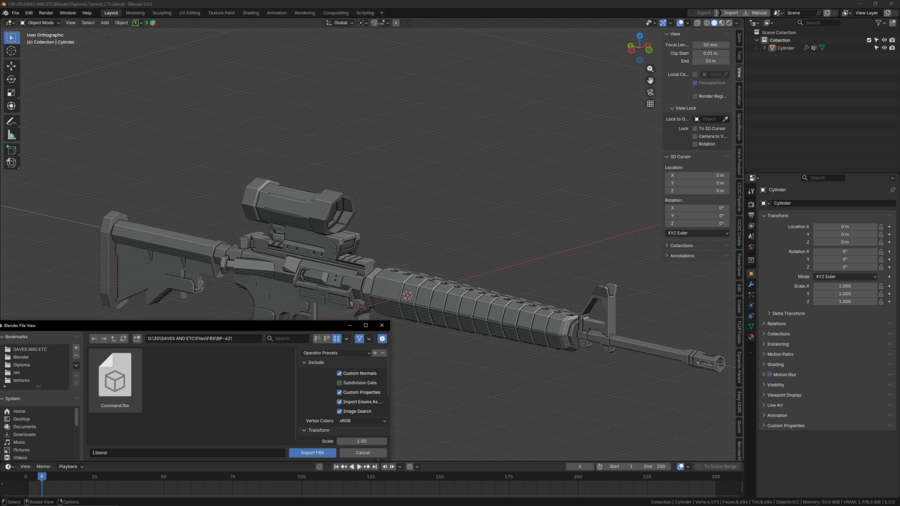900x506 pixels.
Task: Hide Cylinder in outliner with eye icon
Action: click(884, 48)
